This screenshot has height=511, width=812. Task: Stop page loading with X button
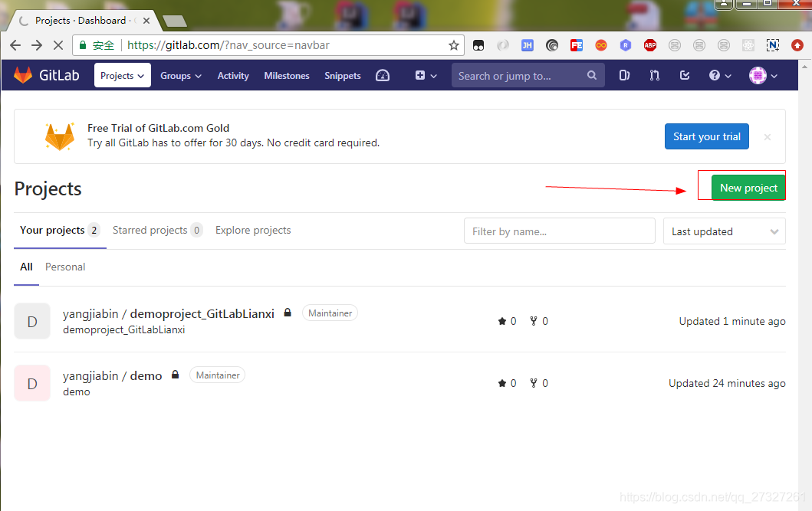click(x=58, y=45)
